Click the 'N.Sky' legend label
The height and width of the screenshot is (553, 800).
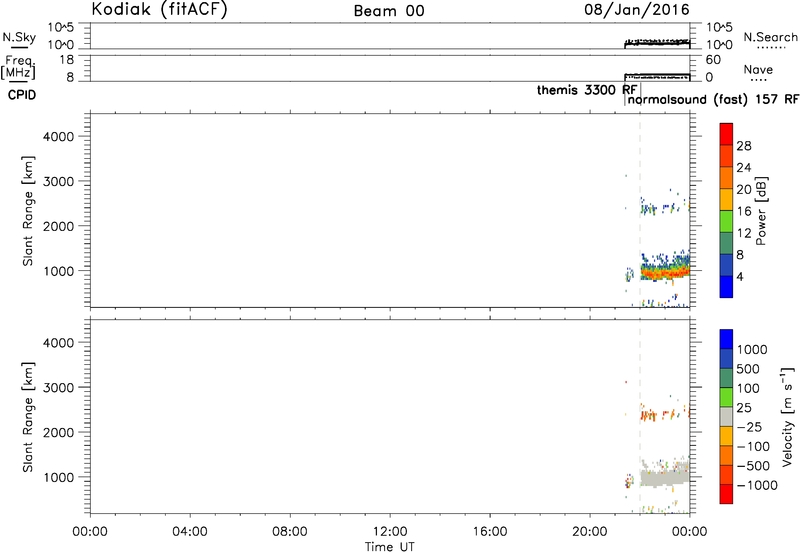(x=19, y=37)
